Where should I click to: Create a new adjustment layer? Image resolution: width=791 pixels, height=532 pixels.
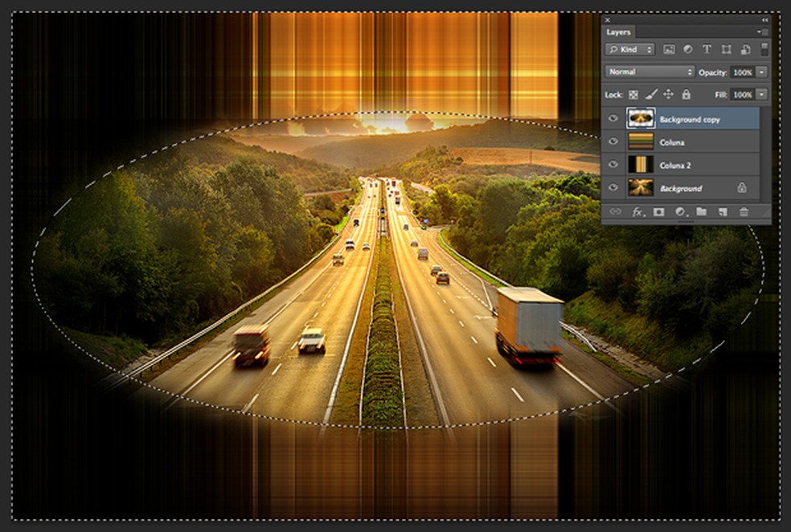click(679, 212)
